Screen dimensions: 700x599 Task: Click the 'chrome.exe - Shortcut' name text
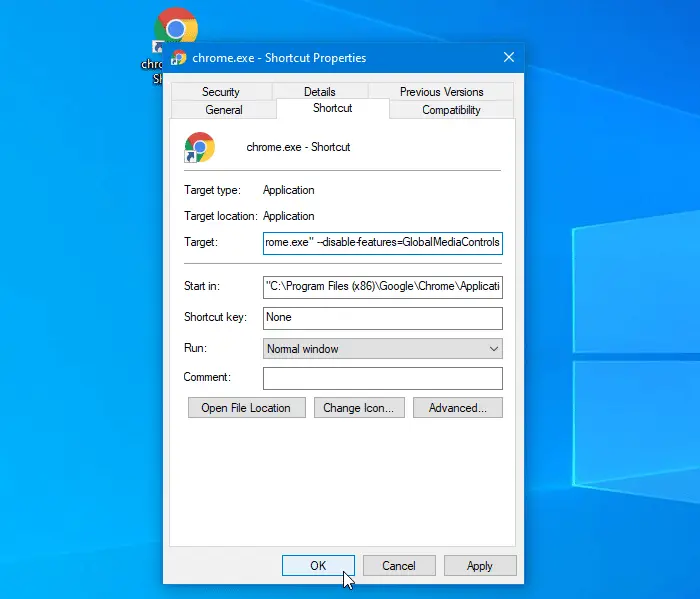coord(298,147)
